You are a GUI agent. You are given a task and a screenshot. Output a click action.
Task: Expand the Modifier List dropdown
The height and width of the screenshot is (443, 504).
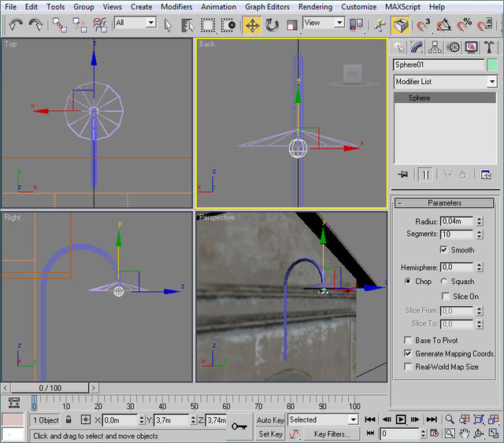click(492, 82)
